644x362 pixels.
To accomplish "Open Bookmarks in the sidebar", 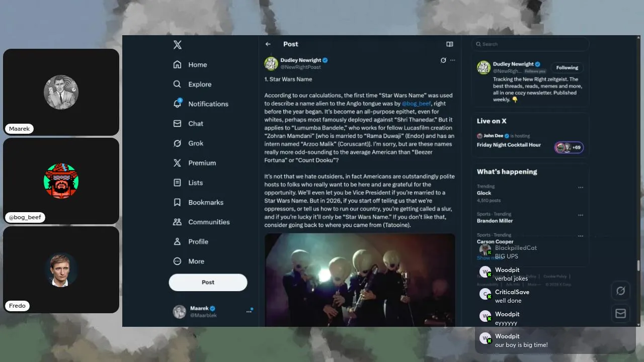I will pos(198,202).
